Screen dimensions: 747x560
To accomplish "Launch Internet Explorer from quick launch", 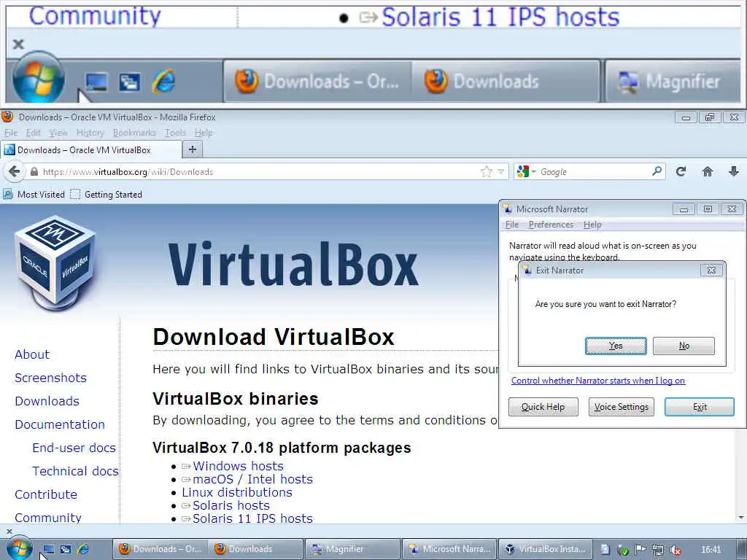I will click(x=82, y=549).
